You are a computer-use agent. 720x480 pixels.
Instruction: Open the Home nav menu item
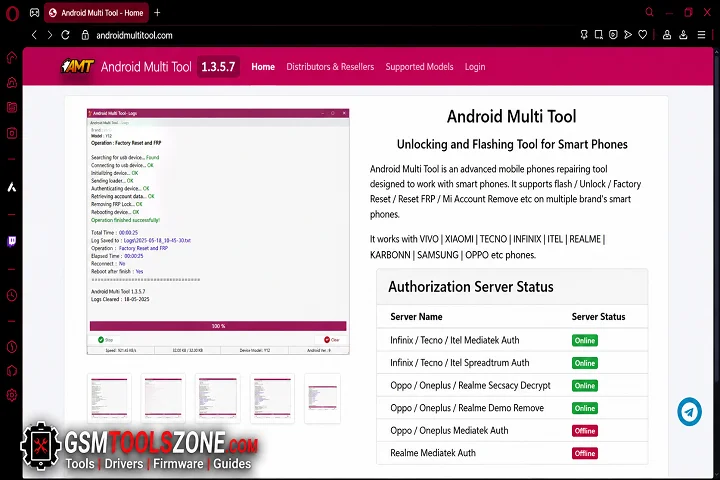(263, 67)
